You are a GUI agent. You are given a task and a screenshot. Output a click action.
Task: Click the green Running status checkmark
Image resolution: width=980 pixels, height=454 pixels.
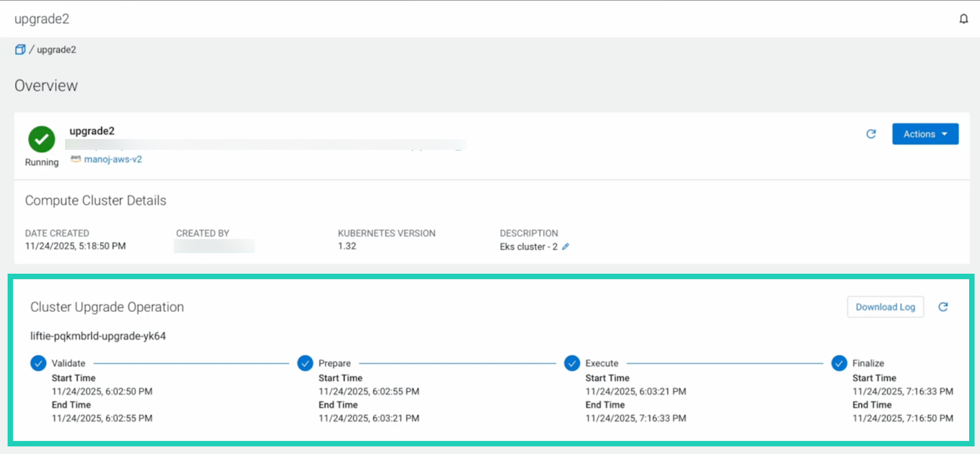point(42,140)
